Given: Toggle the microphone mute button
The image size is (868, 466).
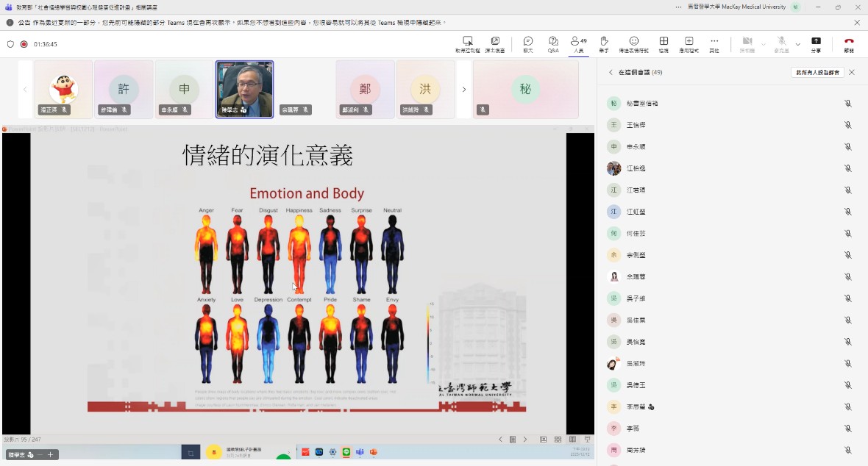Looking at the screenshot, I should pos(781,43).
